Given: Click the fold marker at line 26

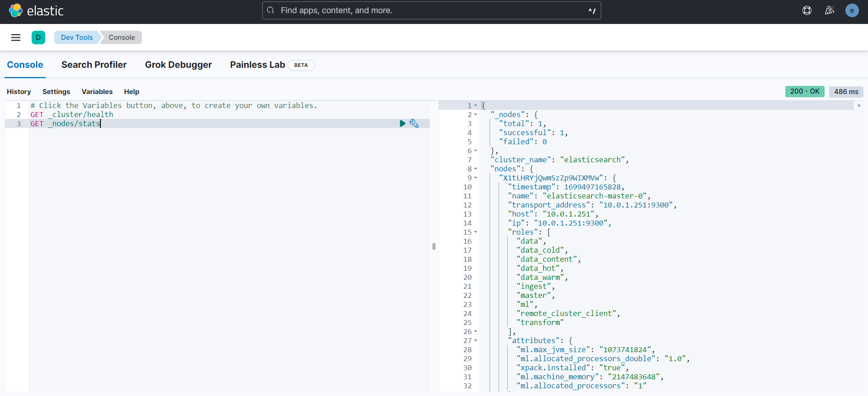Looking at the screenshot, I should coord(476,331).
